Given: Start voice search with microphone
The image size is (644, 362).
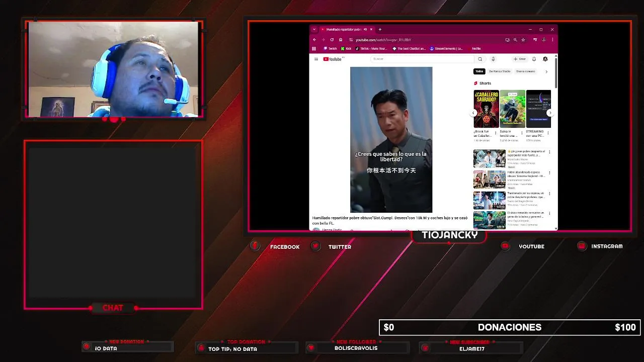Looking at the screenshot, I should click(x=493, y=59).
